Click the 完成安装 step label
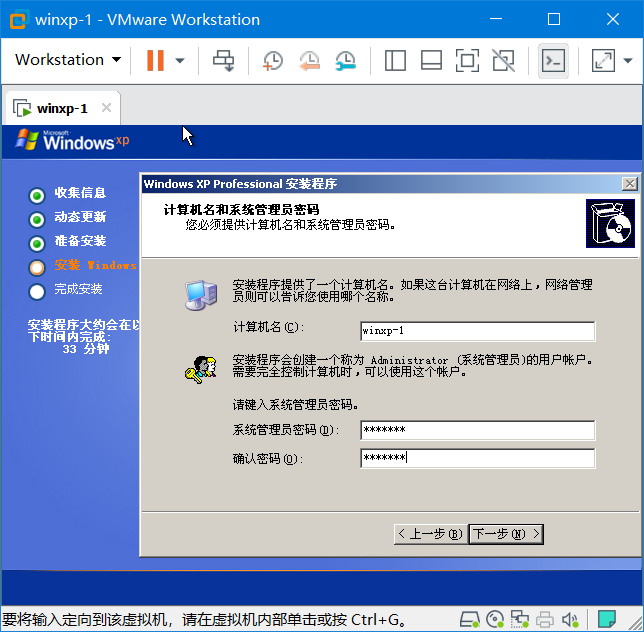The image size is (644, 632). point(78,289)
